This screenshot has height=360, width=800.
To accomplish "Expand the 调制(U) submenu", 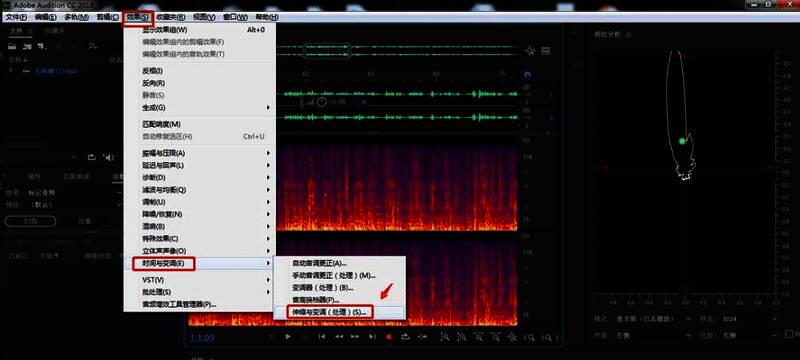I will (x=199, y=202).
